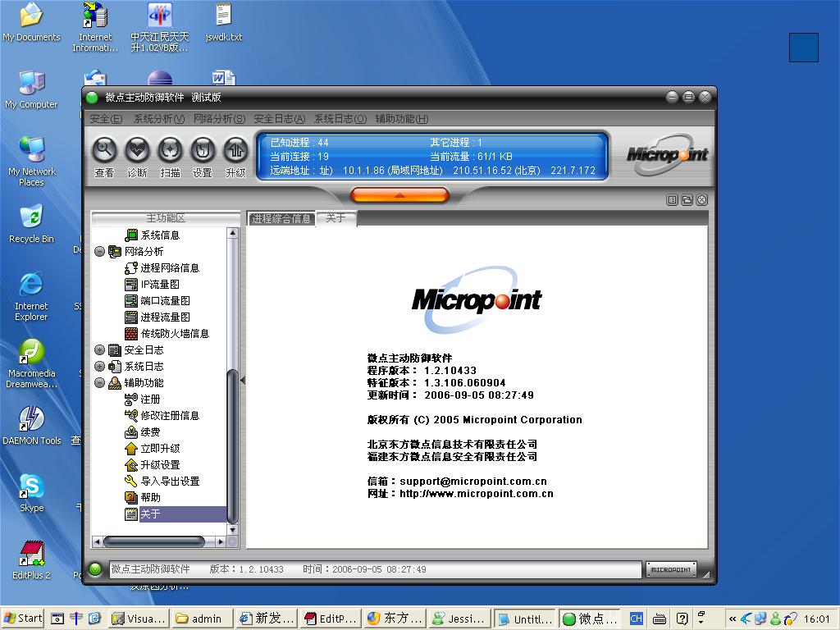Click the http://www.micropoint.com.cn address text
840x630 pixels.
coord(477,493)
